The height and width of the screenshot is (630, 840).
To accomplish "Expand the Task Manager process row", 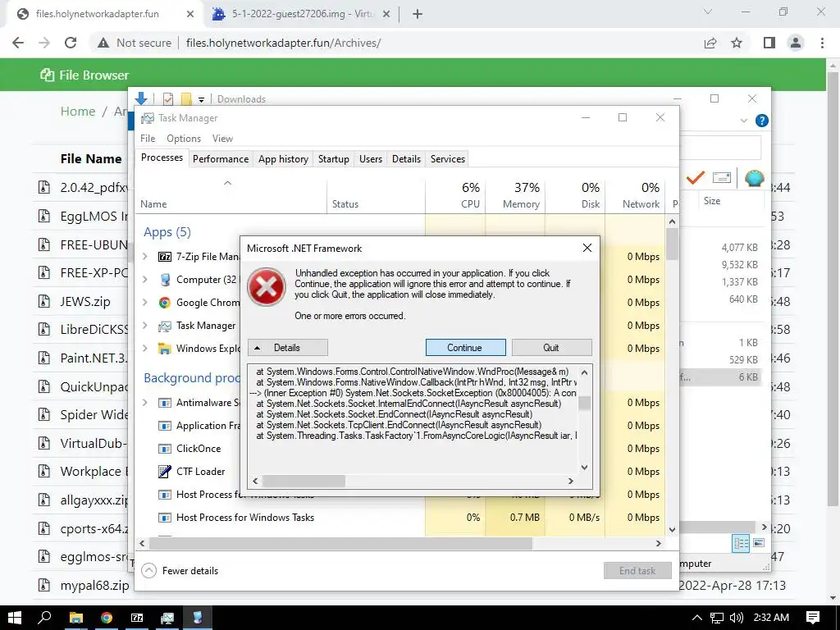I will pyautogui.click(x=144, y=325).
